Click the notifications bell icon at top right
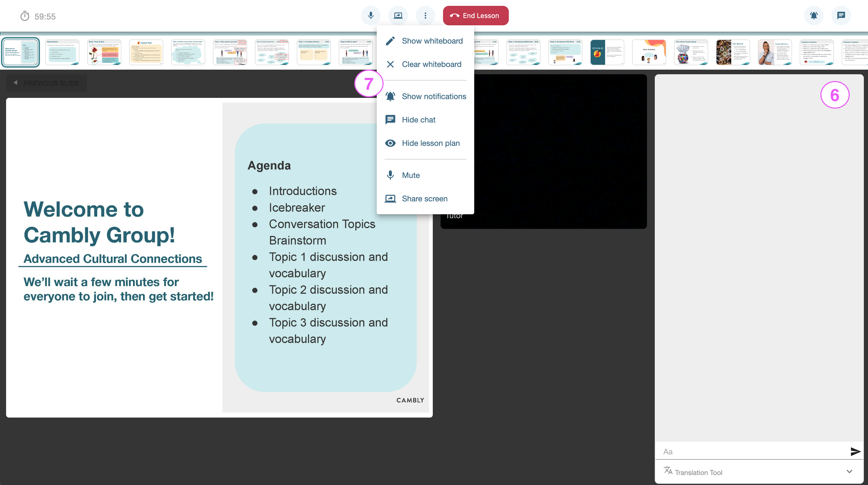 (x=814, y=16)
